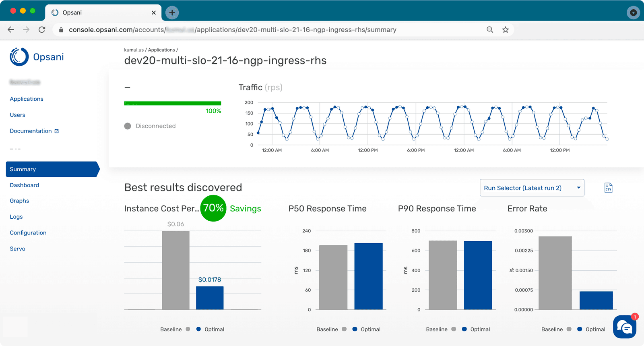The width and height of the screenshot is (644, 346).
Task: Close the Opsani browser tab
Action: (x=154, y=12)
